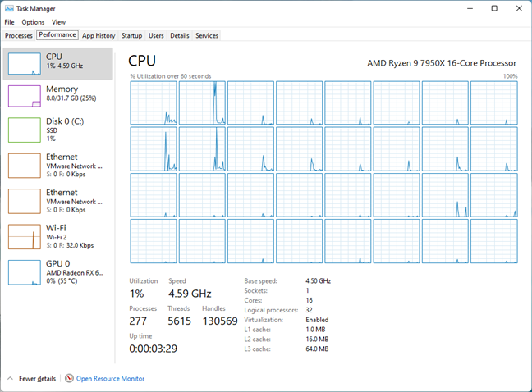Select the Memory usage thumbnail in sidebar

click(x=24, y=96)
